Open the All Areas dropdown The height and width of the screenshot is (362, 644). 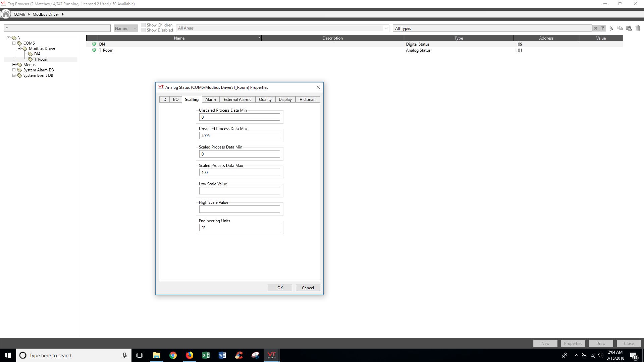tap(282, 28)
